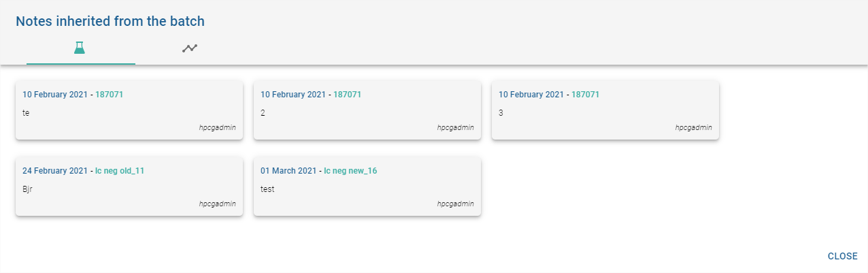Open the "lc neg new_16" batch link
This screenshot has height=273, width=868.
click(350, 171)
